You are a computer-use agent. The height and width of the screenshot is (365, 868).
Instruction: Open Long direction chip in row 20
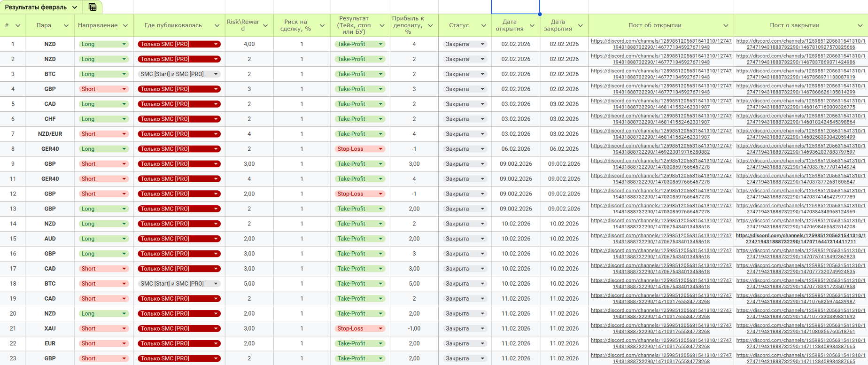click(x=103, y=313)
